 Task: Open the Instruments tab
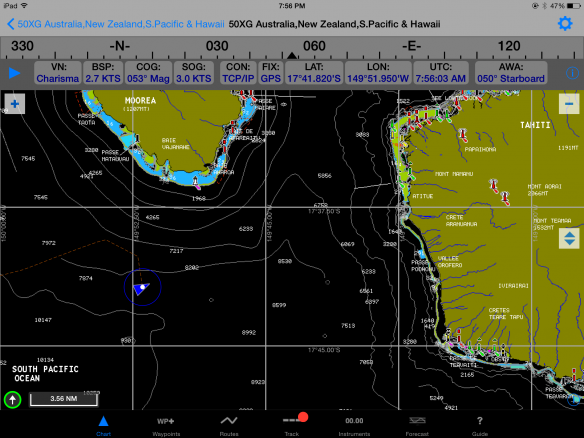click(x=354, y=426)
